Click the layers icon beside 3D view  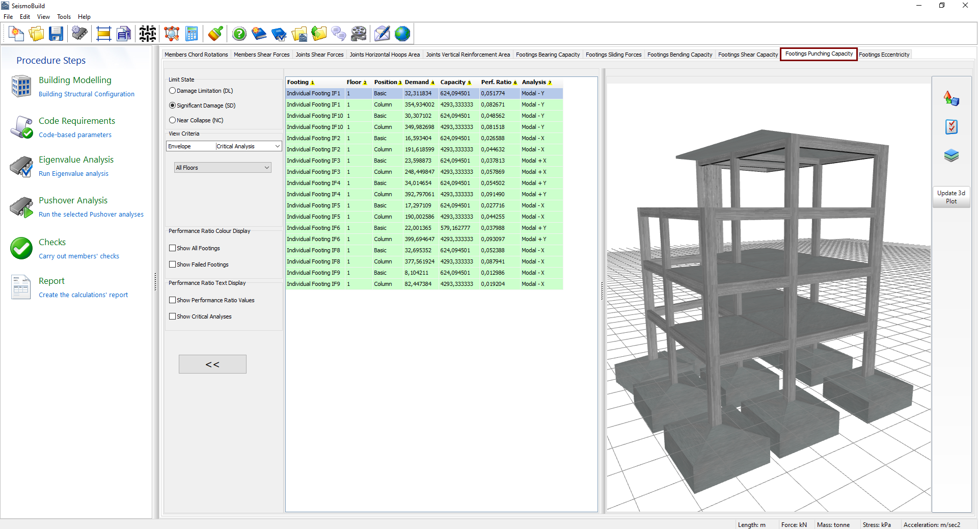[951, 155]
